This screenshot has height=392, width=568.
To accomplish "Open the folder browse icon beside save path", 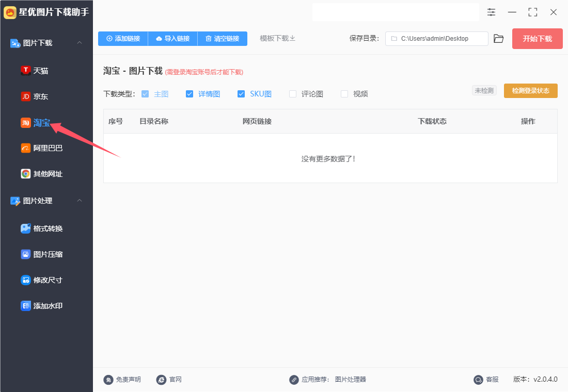I will [498, 39].
